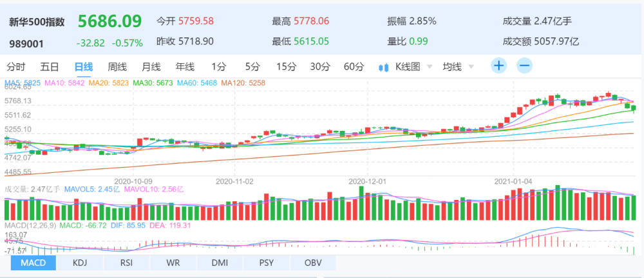The image size is (644, 278).
Task: Switch to the KDJ indicator
Action: click(x=80, y=263)
